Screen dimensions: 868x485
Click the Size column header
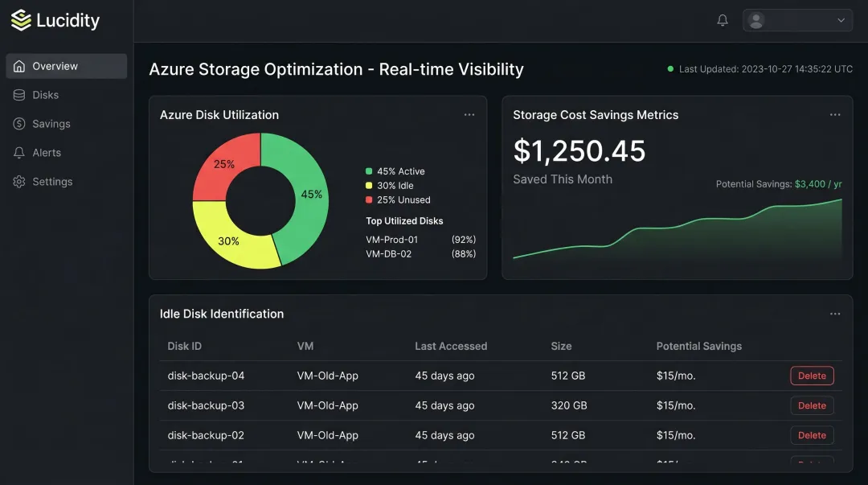[561, 346]
